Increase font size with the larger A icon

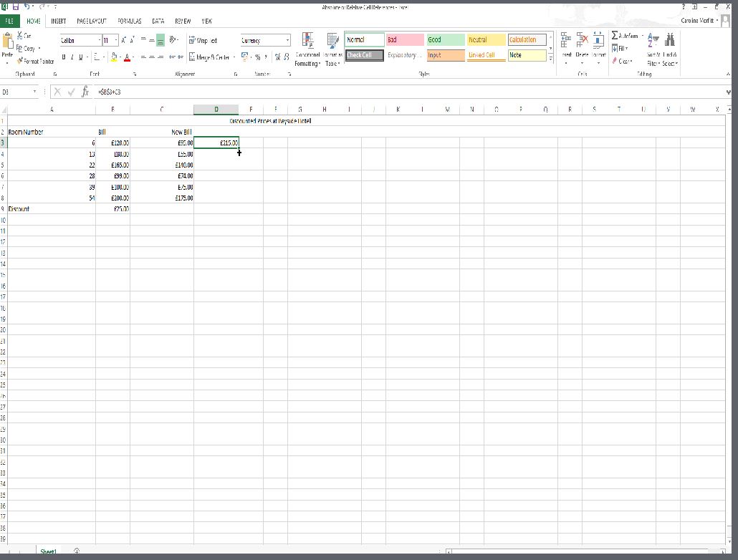pyautogui.click(x=124, y=41)
